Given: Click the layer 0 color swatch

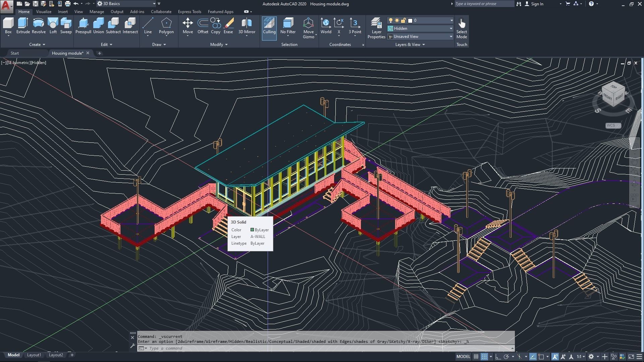Looking at the screenshot, I should tap(410, 20).
